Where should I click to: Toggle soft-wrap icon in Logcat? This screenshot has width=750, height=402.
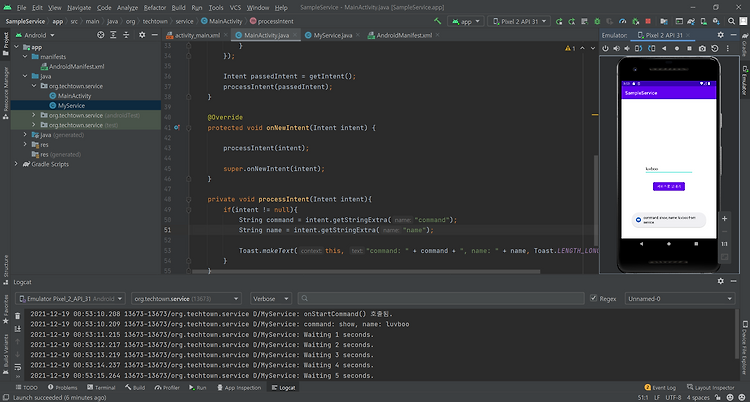[x=18, y=367]
